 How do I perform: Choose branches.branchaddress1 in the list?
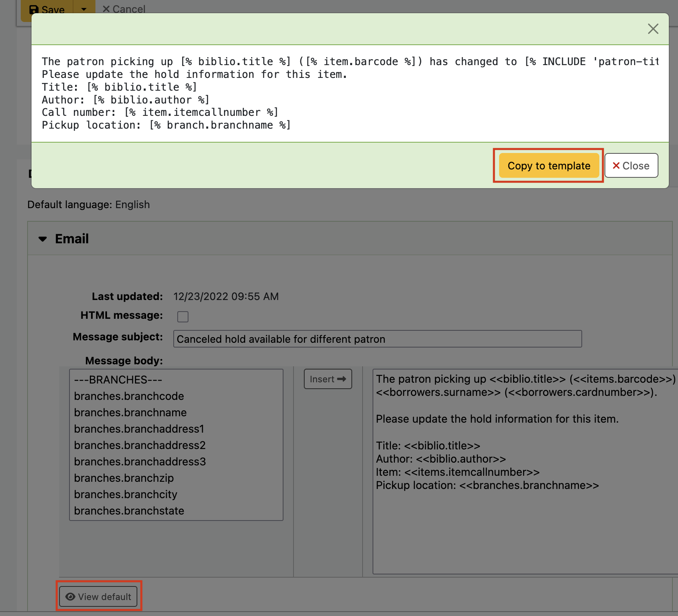139,429
